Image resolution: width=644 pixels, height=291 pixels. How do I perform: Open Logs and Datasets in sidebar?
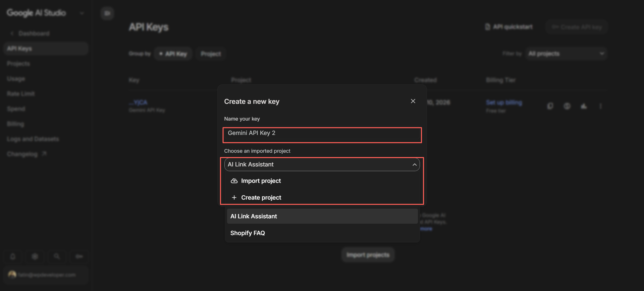[x=33, y=139]
